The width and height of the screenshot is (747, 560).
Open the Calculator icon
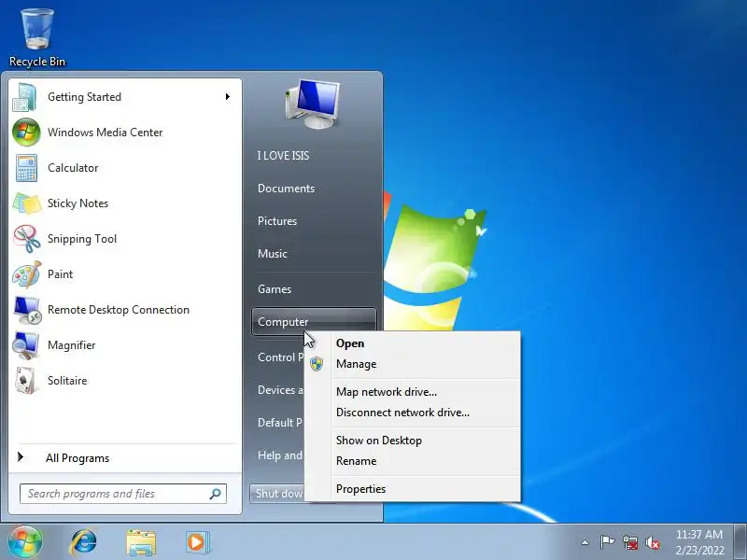pyautogui.click(x=26, y=168)
